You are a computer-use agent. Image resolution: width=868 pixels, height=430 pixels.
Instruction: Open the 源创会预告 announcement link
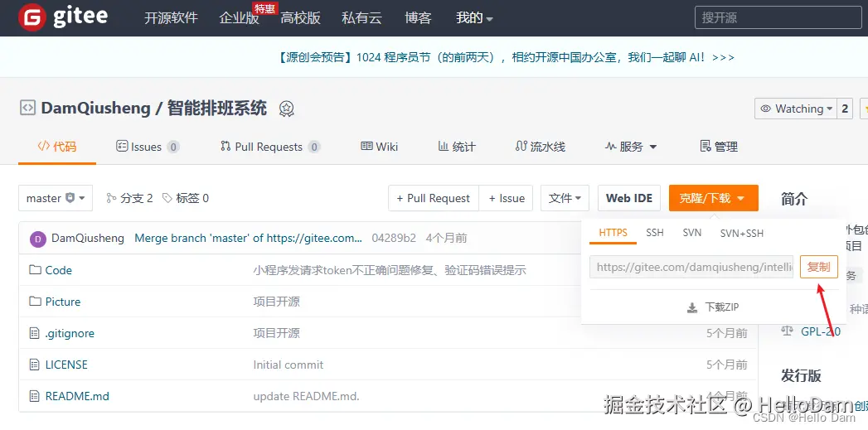pos(504,57)
